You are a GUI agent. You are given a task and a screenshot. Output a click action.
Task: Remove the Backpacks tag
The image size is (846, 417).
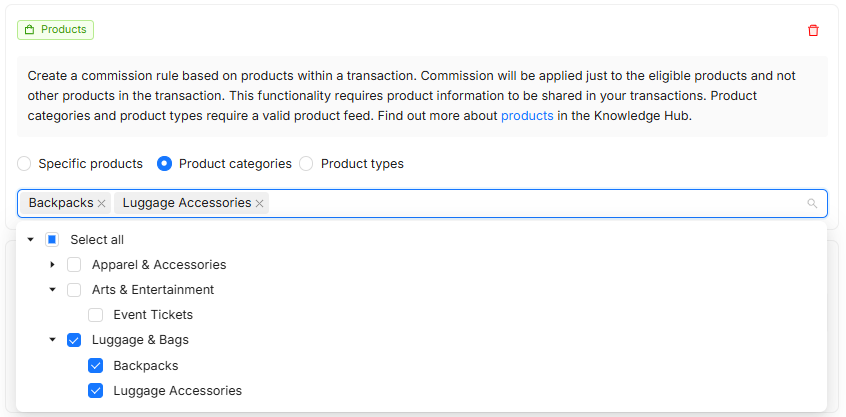click(102, 203)
